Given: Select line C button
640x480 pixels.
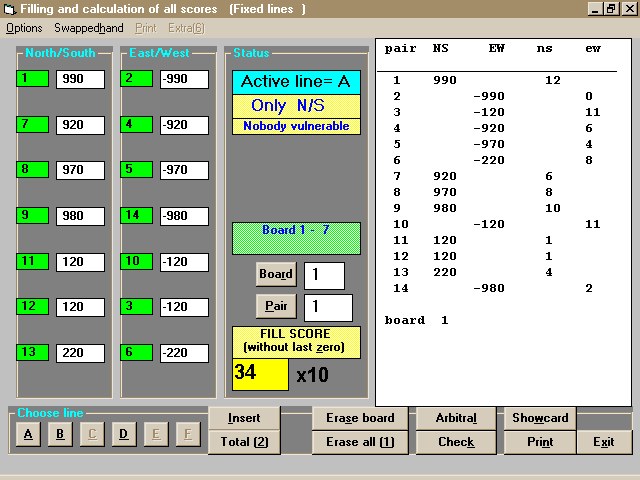Looking at the screenshot, I should 92,434.
